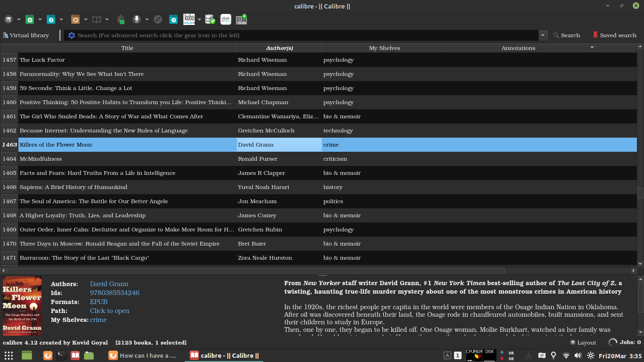The image size is (644, 362).
Task: Click the obok plugin icon
Action: (x=226, y=19)
